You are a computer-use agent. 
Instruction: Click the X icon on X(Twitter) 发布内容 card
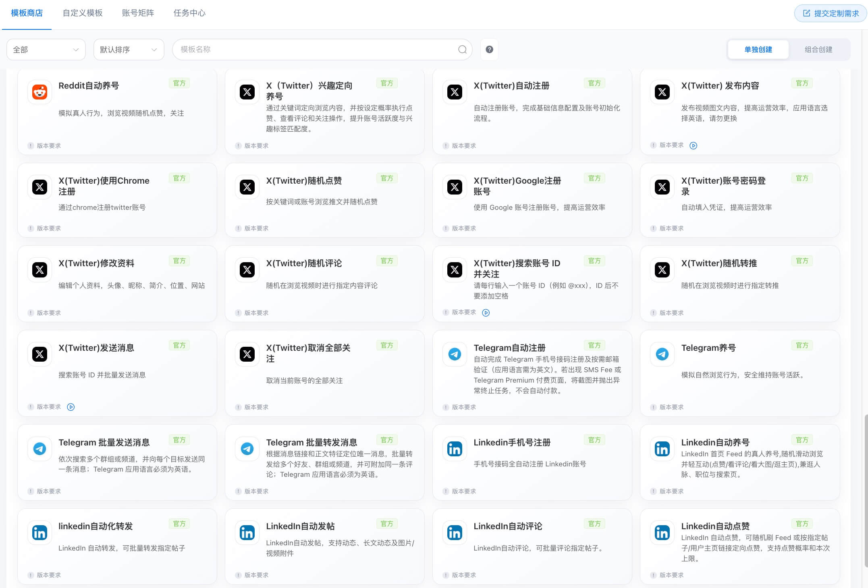(x=662, y=92)
